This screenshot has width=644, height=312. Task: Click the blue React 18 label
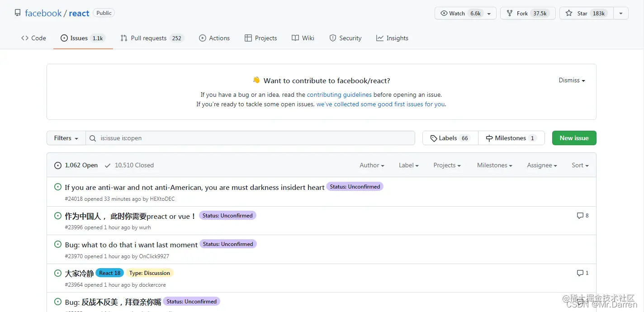point(109,273)
